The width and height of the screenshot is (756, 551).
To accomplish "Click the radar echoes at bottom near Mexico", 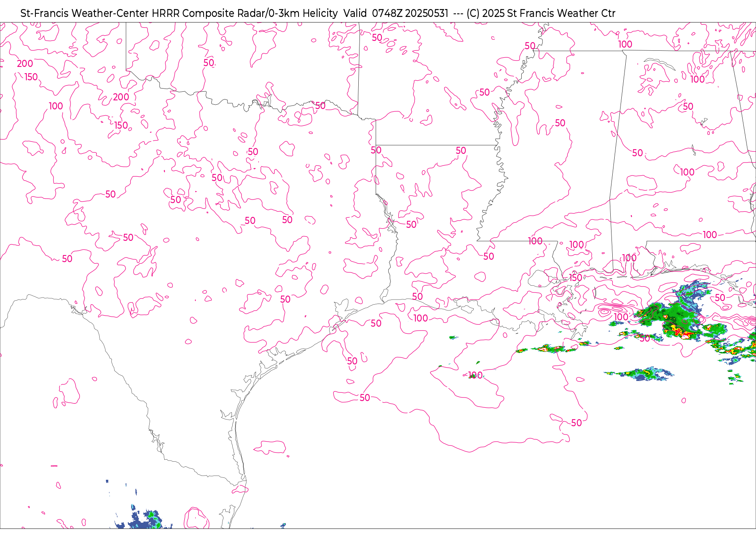I will tap(144, 519).
